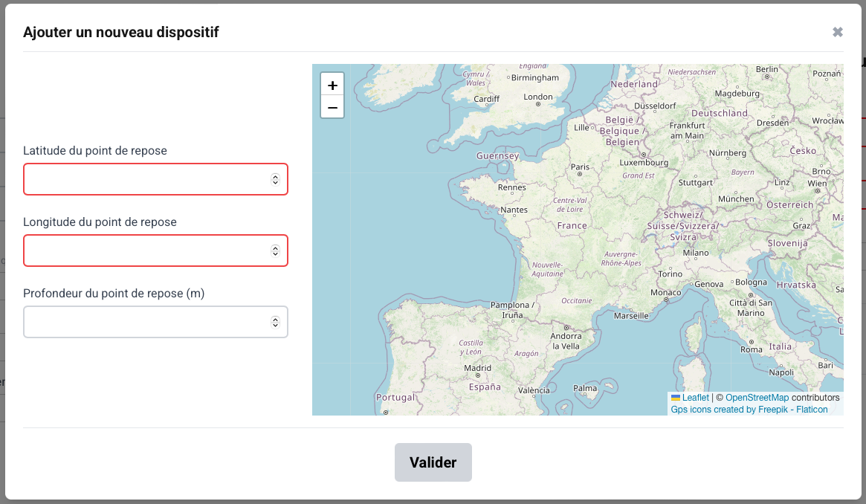Click the Paris label on the map
866x504 pixels.
coord(580,167)
